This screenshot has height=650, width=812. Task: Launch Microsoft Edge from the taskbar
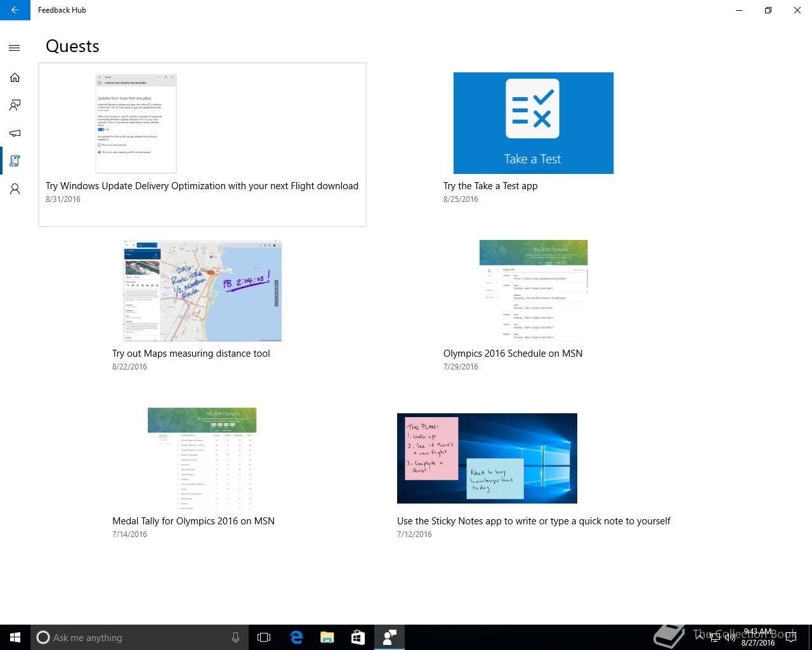click(x=296, y=637)
